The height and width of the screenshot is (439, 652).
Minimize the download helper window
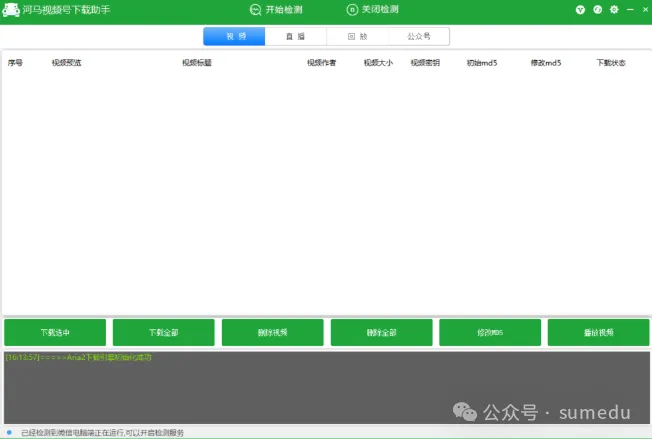click(x=630, y=9)
